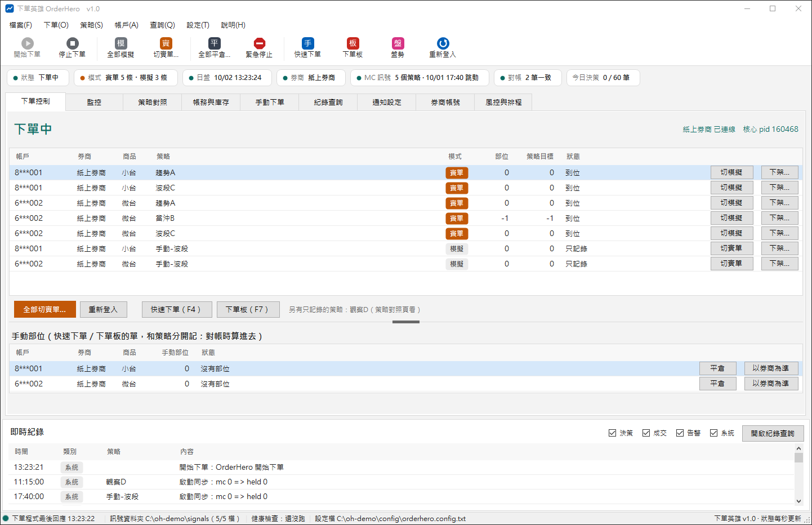
Task: Open 快速下單 from the toolbar
Action: 307,47
